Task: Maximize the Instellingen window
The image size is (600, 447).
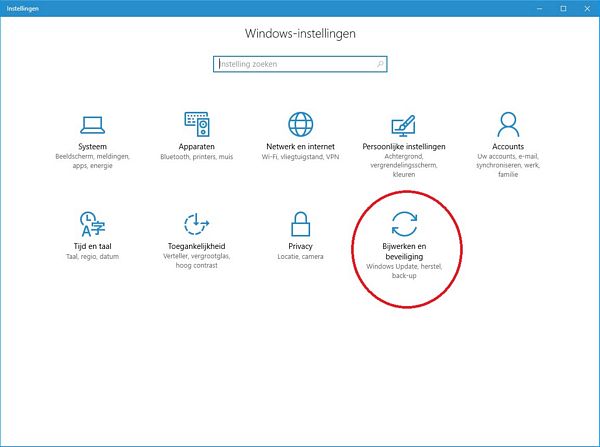Action: click(x=562, y=8)
